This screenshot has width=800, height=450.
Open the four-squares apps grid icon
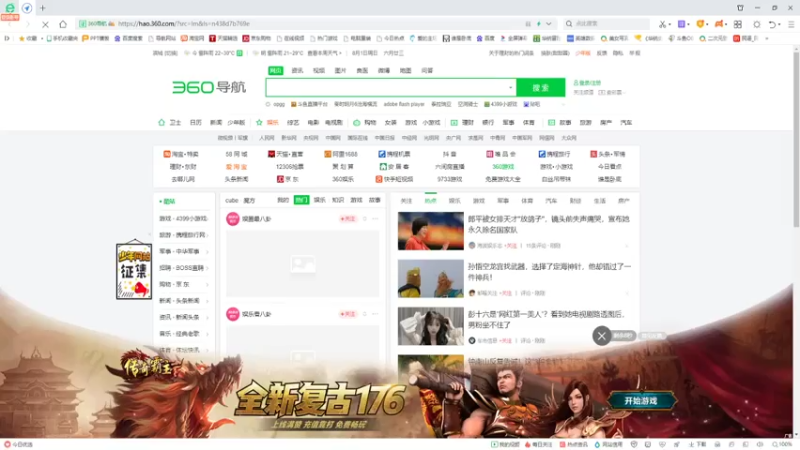click(738, 24)
